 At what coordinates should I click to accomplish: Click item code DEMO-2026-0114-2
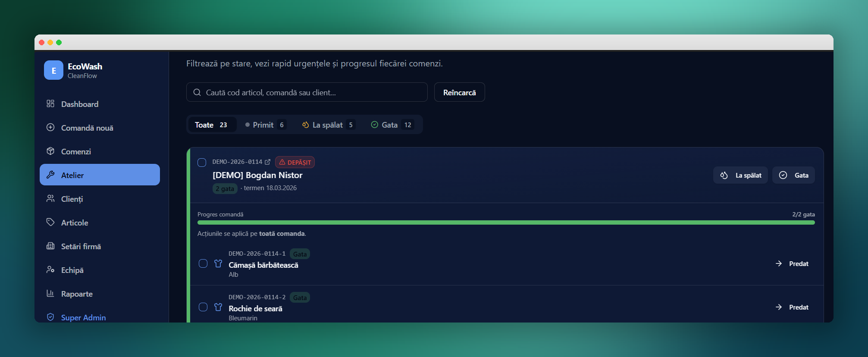click(257, 297)
